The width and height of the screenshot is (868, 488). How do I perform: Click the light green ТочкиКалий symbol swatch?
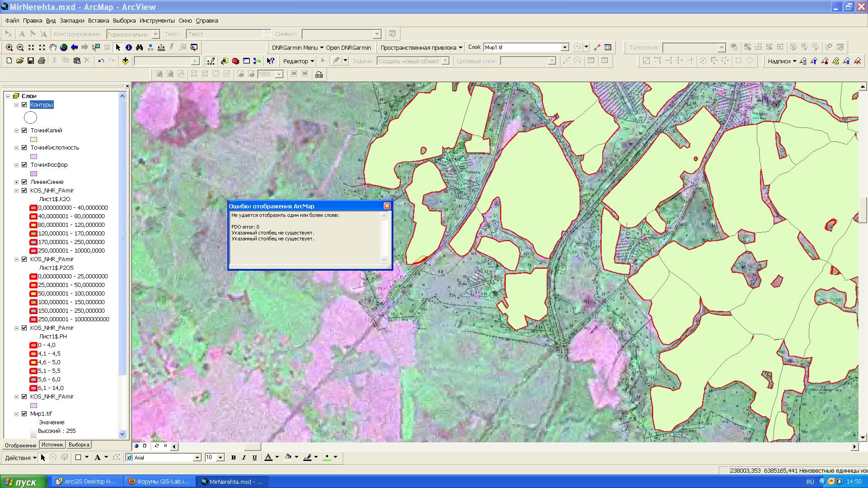click(x=33, y=139)
